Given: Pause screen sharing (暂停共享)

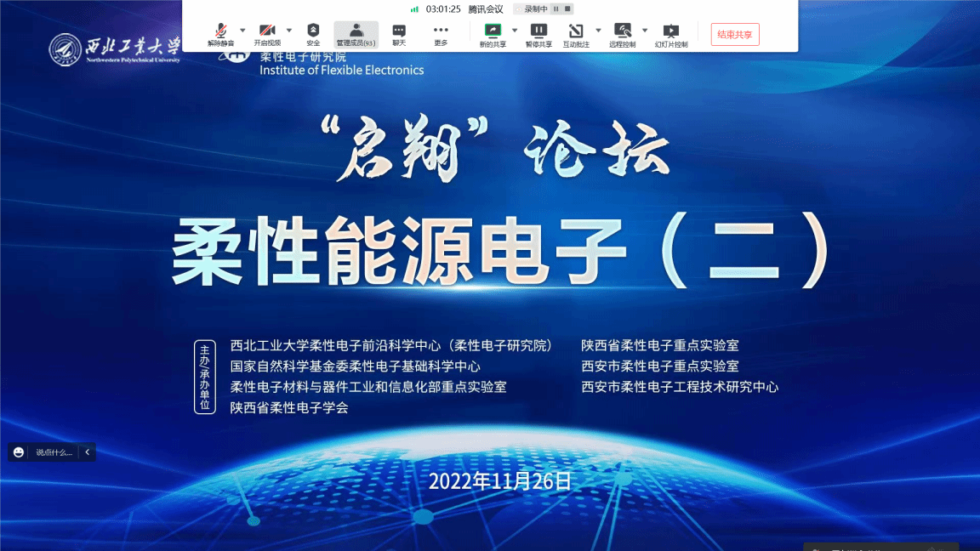Looking at the screenshot, I should click(538, 34).
